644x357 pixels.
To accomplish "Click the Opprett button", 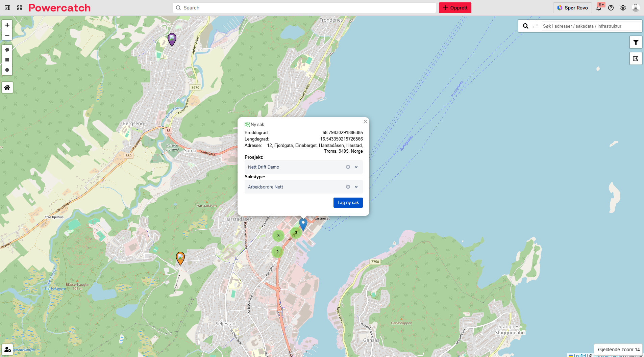I will pyautogui.click(x=455, y=8).
